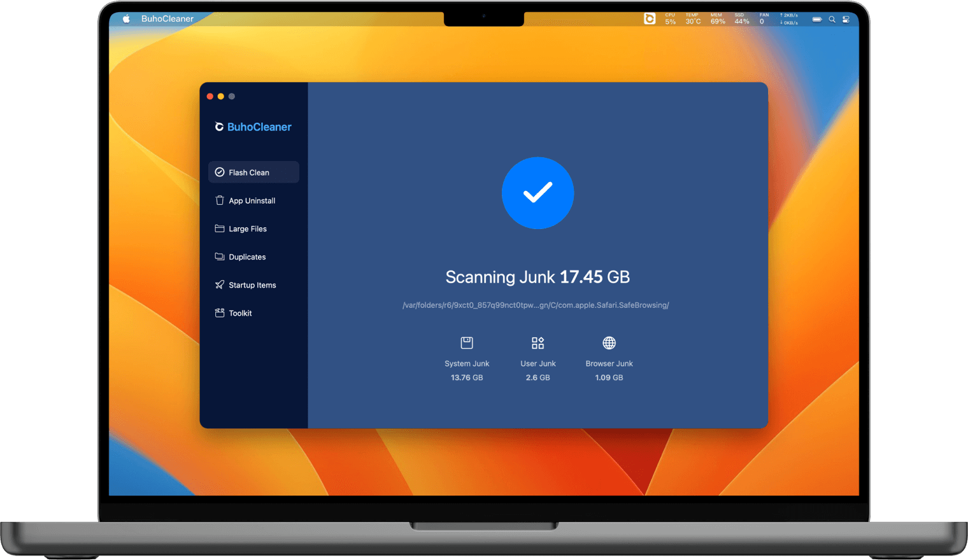Open App Uninstall section
This screenshot has height=560, width=968.
pos(253,200)
